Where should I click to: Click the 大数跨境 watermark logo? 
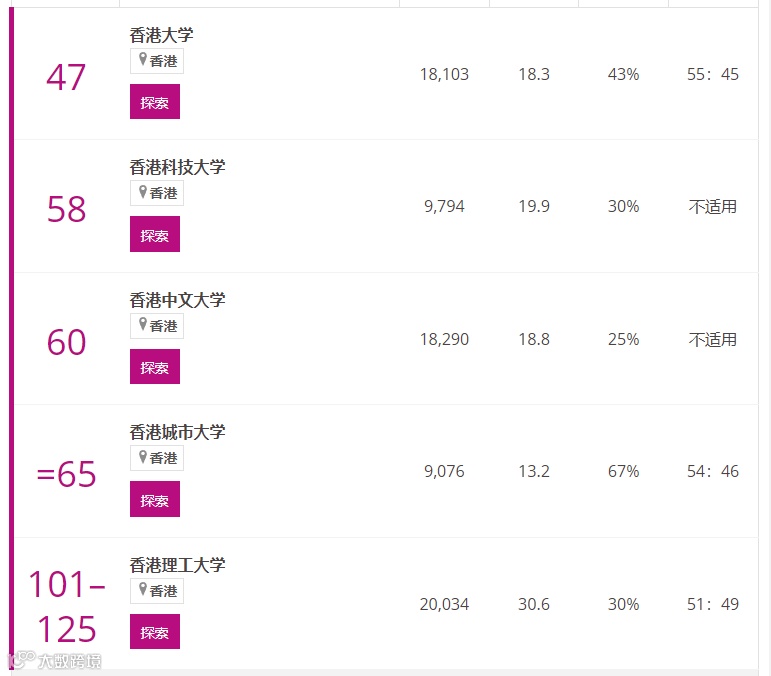55,660
